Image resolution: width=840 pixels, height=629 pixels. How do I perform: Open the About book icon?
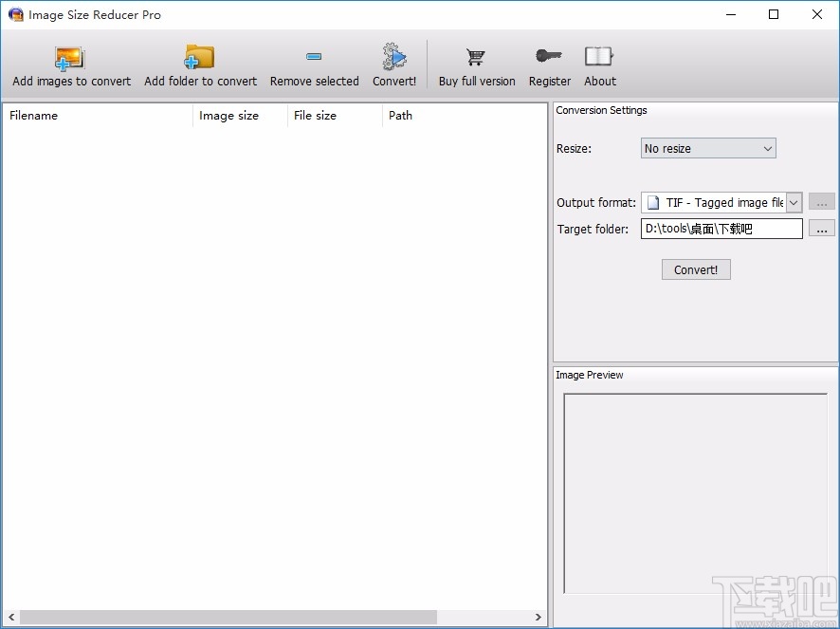pyautogui.click(x=599, y=58)
